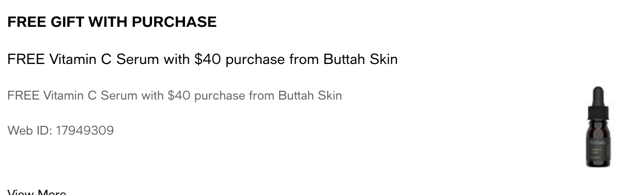Click "$40" in the black offer title
This screenshot has width=644, height=195.
click(208, 59)
